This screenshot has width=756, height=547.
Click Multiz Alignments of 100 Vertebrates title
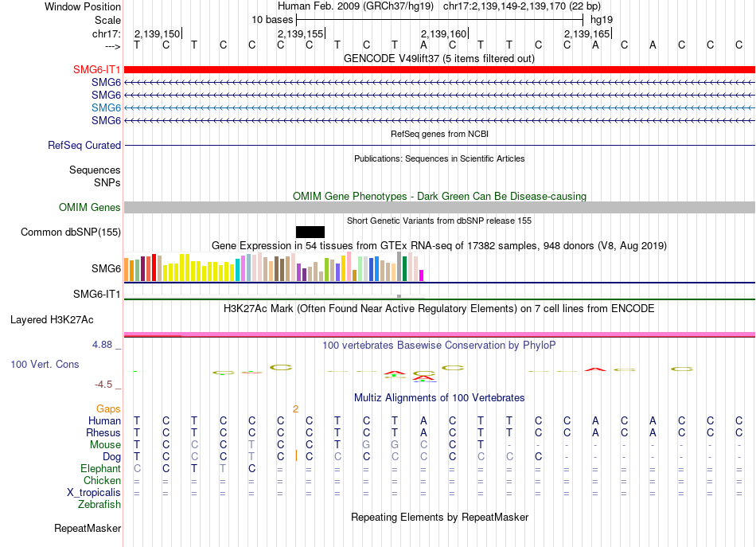point(439,397)
